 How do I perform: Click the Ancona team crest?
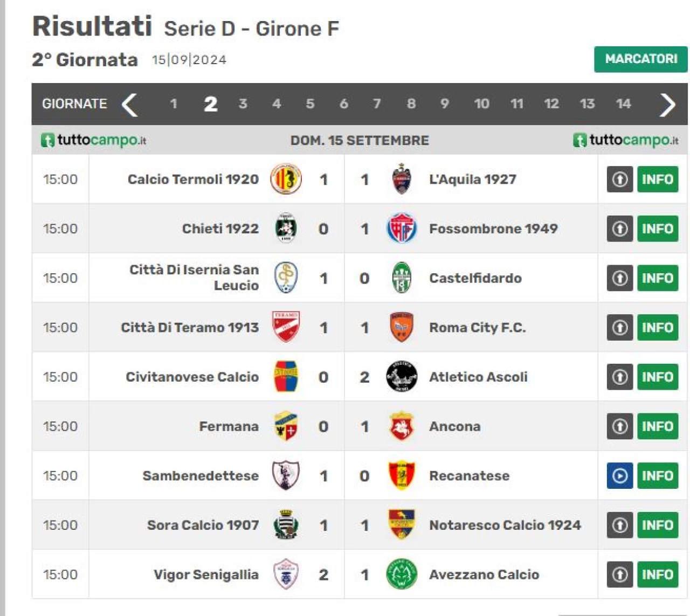coord(401,426)
